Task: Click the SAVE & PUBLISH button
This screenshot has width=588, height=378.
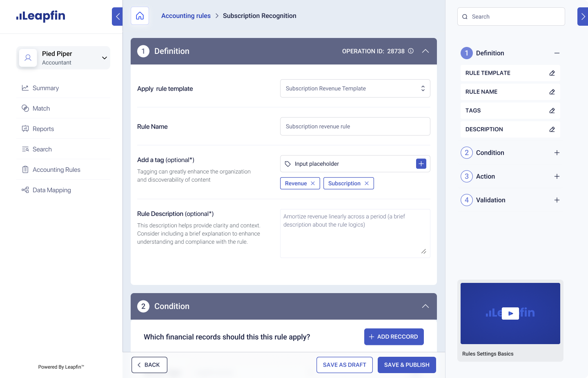Action: pyautogui.click(x=407, y=365)
